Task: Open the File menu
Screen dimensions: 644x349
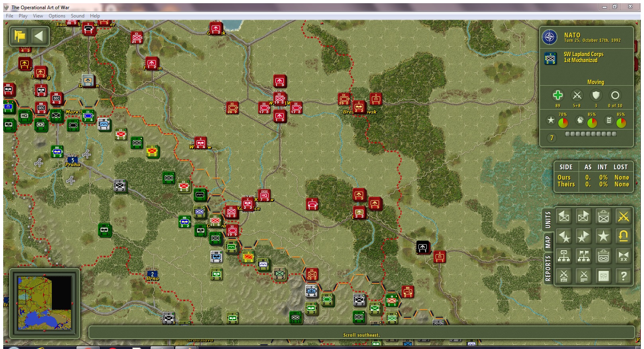Action: coord(10,16)
